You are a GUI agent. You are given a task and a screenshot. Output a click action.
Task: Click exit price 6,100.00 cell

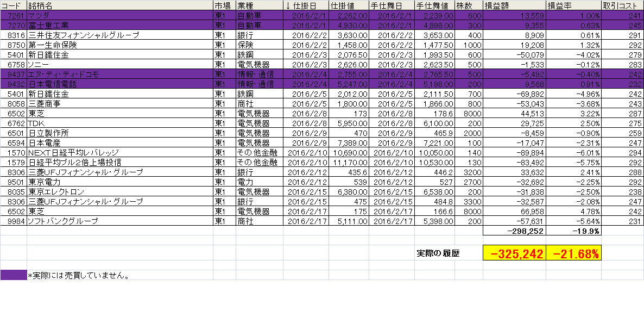434,123
